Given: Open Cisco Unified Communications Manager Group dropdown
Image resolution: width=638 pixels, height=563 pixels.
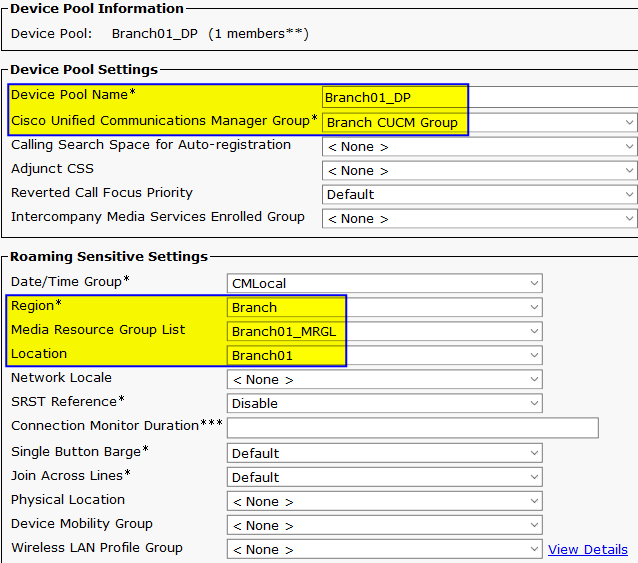Looking at the screenshot, I should (x=480, y=122).
